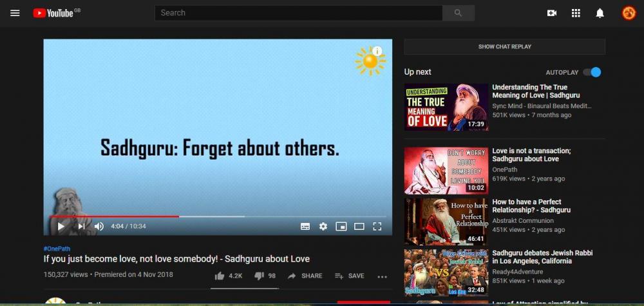Skip to next video
The image size is (644, 306).
81,226
